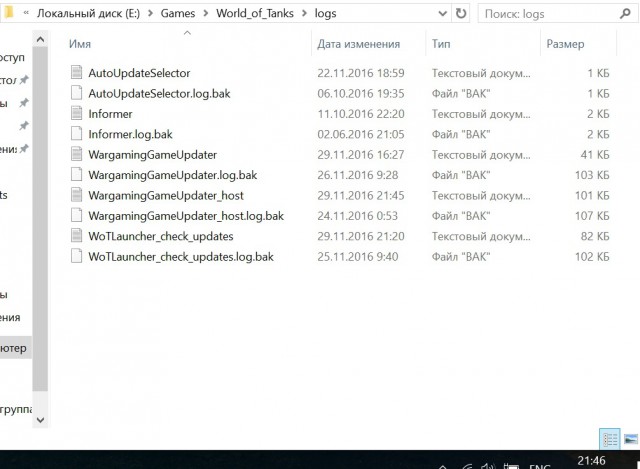Select WoTLauncher_check_updates file name

(161, 236)
